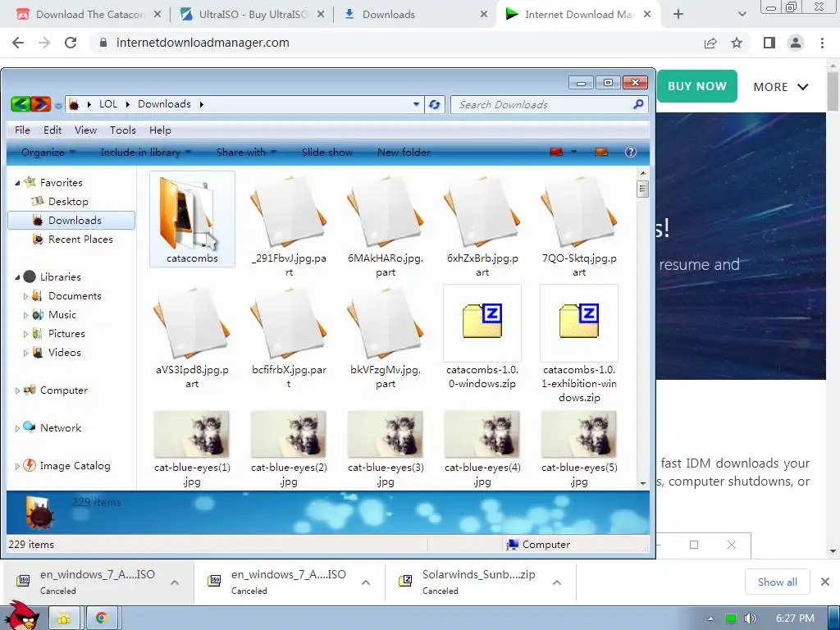
Task: Go back in Explorer with green arrow
Action: coord(20,104)
